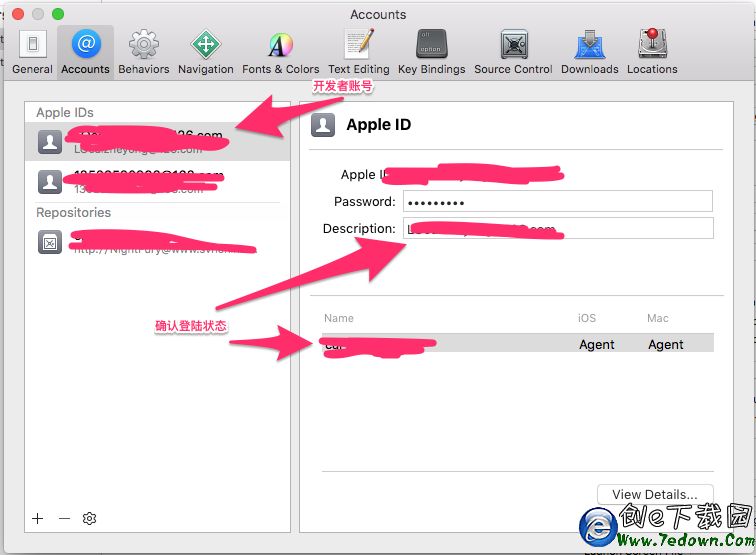Click the iOS column header
Image resolution: width=756 pixels, height=555 pixels.
[587, 318]
